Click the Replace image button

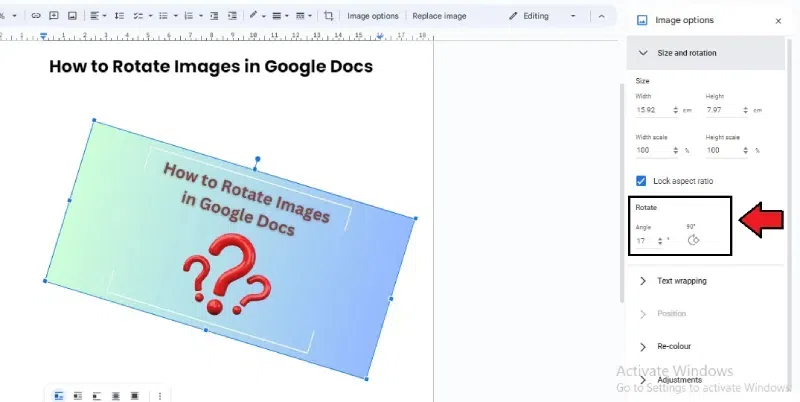[439, 16]
